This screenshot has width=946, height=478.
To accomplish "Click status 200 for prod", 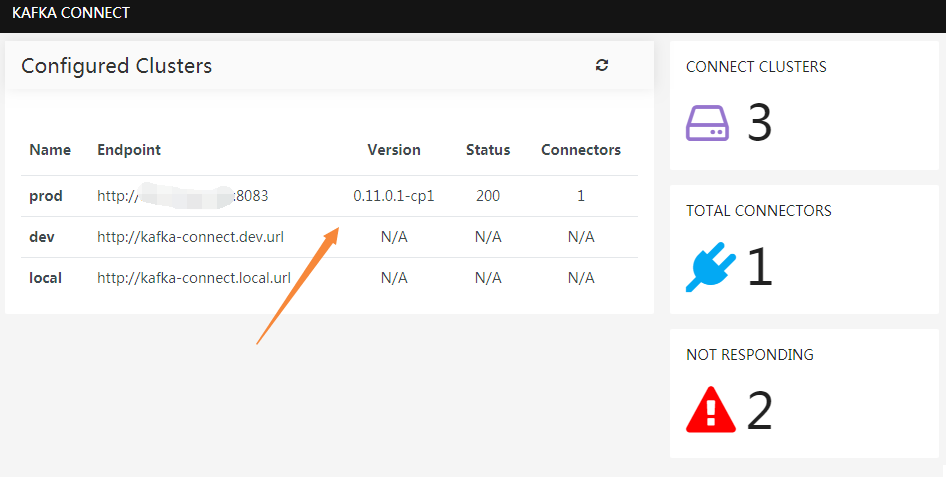I will pos(488,196).
